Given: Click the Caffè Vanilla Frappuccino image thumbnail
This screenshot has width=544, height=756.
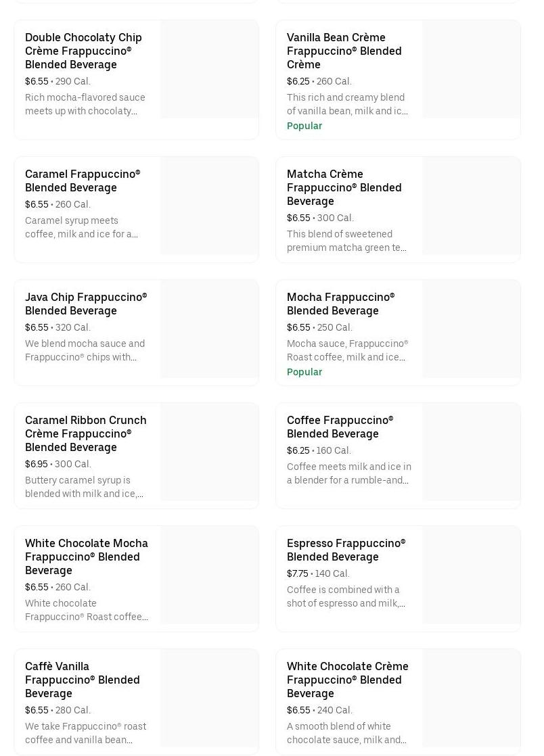Looking at the screenshot, I should tap(209, 699).
